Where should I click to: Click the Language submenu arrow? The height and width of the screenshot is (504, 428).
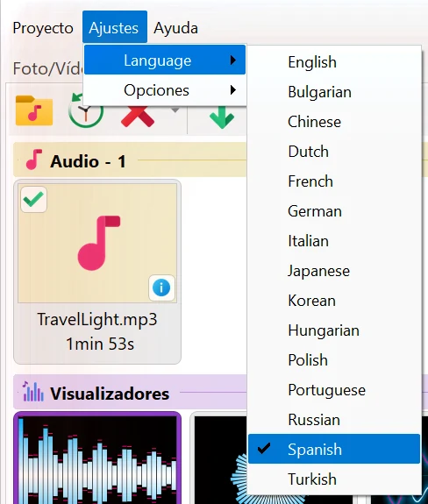pos(233,60)
